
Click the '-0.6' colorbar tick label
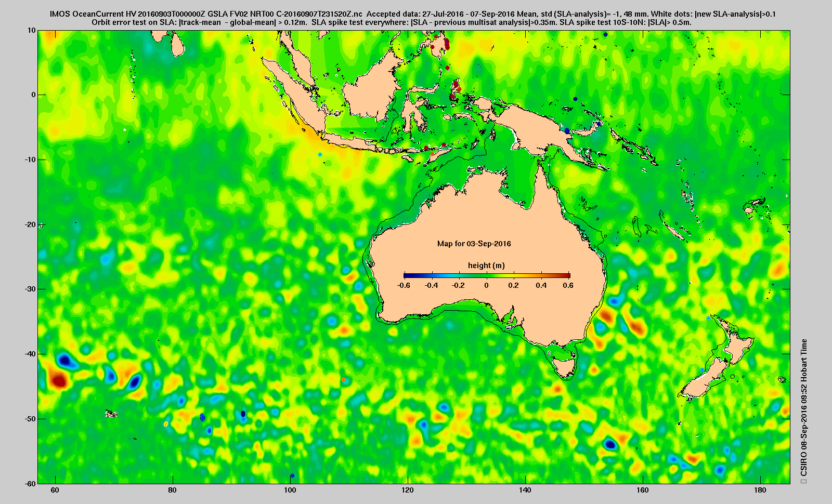(403, 285)
